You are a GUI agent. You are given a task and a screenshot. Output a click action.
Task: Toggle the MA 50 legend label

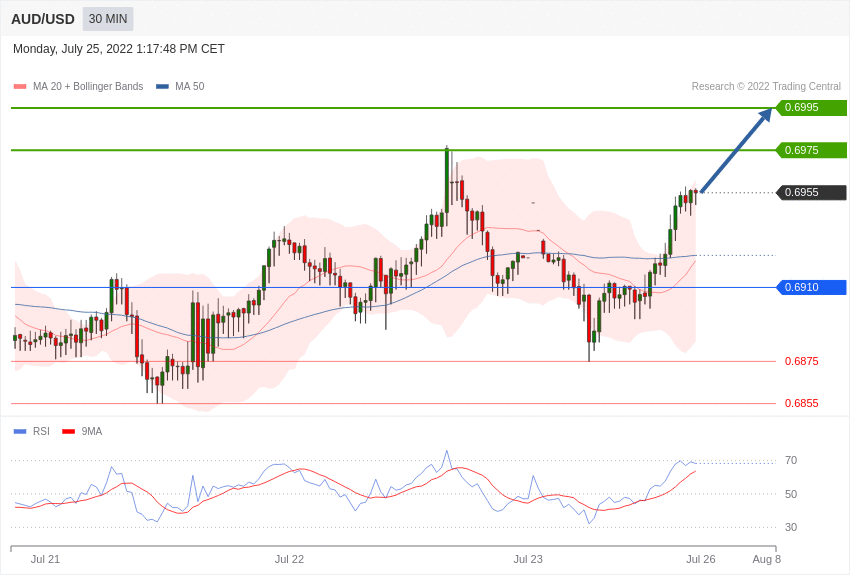pyautogui.click(x=190, y=87)
